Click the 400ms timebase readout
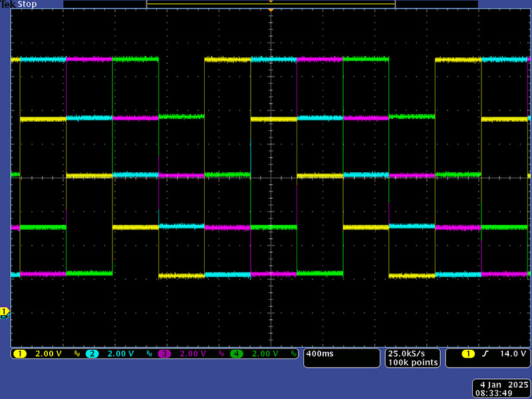Screen dimensions: 532x399 [x=320, y=354]
